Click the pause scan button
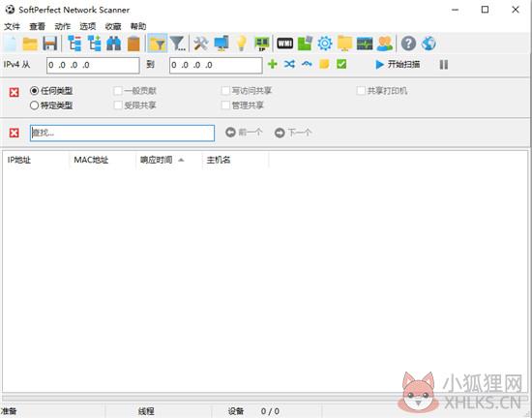 pos(444,65)
